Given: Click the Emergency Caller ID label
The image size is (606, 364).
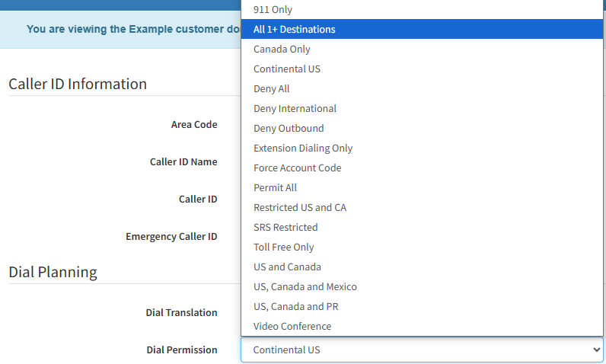Looking at the screenshot, I should 171,237.
